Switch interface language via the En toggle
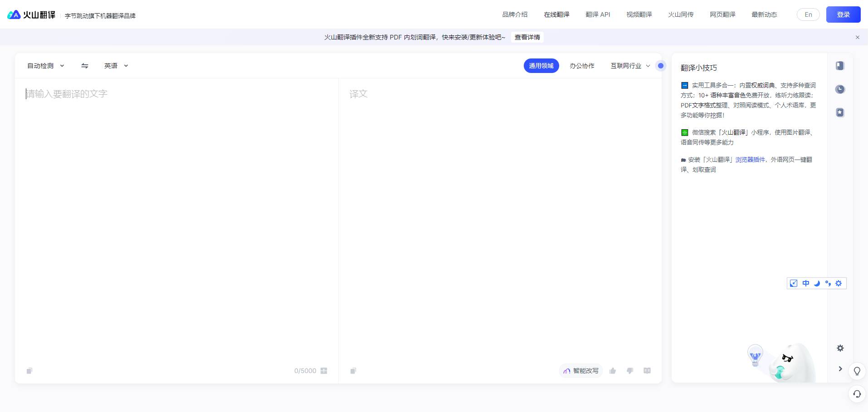 (x=808, y=14)
